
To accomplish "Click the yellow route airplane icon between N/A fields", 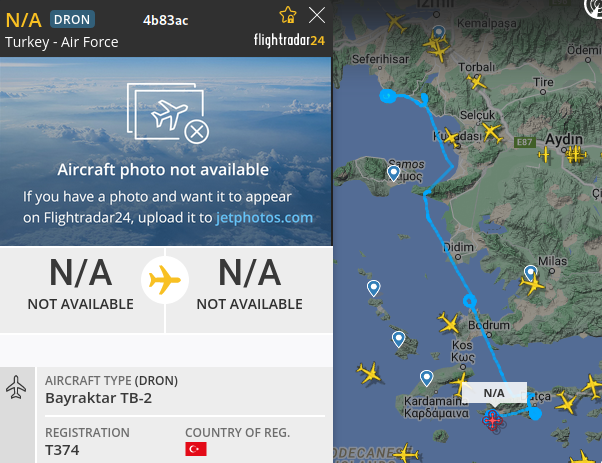I will click(165, 280).
